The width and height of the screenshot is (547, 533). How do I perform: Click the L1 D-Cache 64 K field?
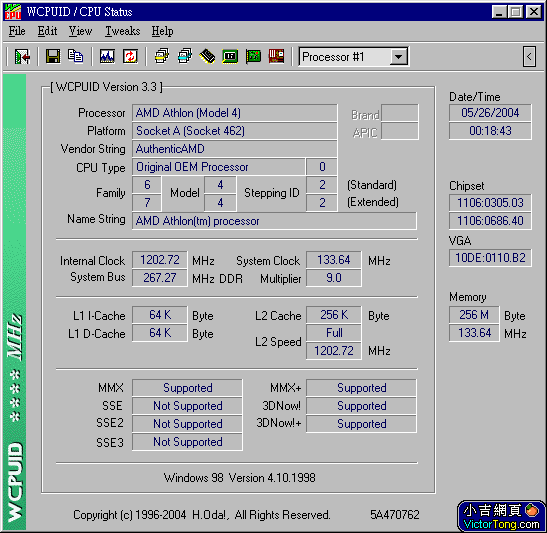point(159,333)
